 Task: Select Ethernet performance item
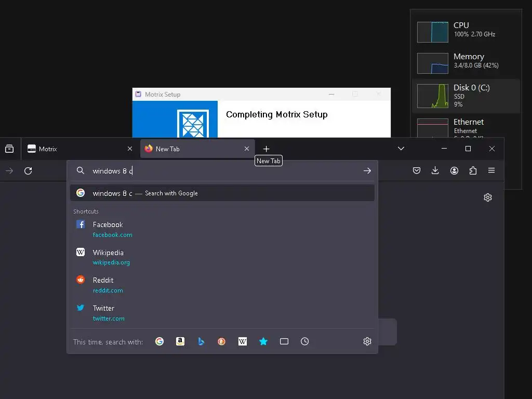(x=466, y=127)
